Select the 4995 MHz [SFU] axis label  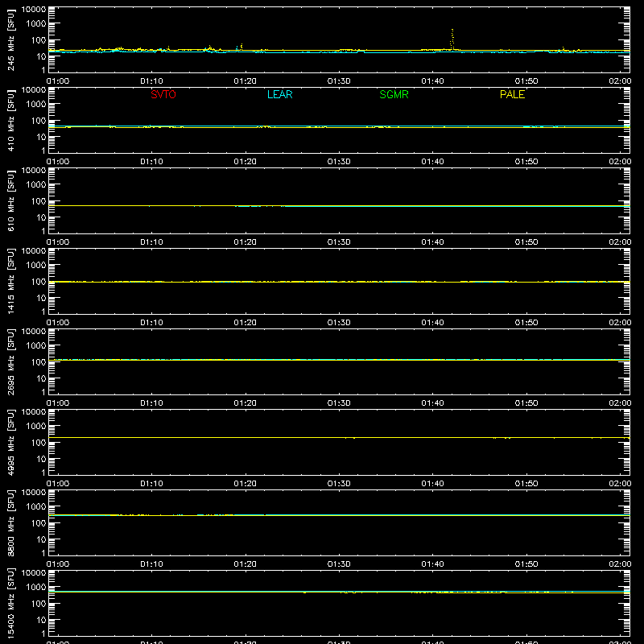pyautogui.click(x=10, y=442)
